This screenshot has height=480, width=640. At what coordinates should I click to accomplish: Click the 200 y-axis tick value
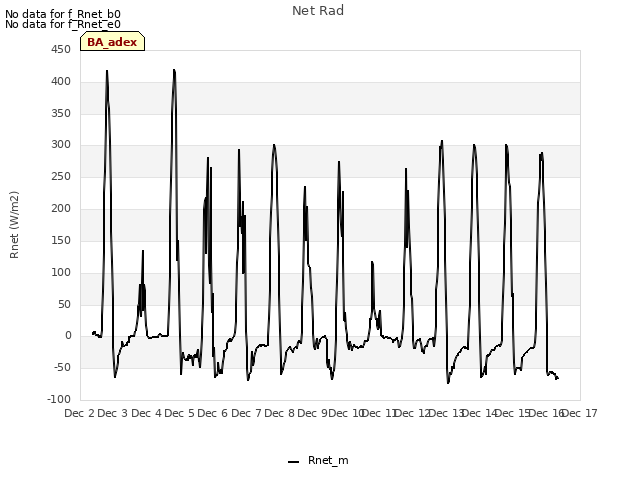pyautogui.click(x=61, y=209)
